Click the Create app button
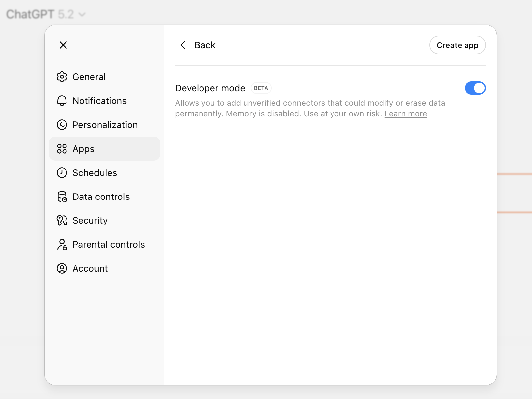 458,45
